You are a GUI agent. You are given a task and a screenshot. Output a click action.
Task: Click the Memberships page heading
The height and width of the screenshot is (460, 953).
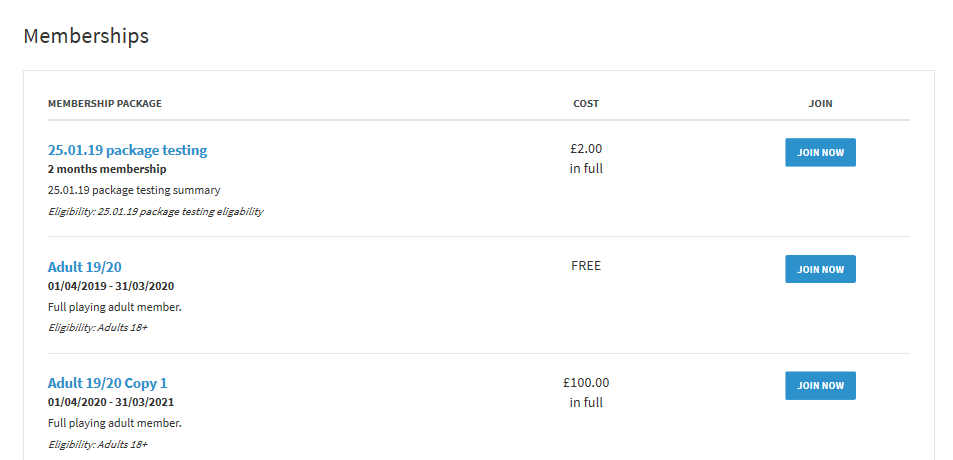coord(86,36)
